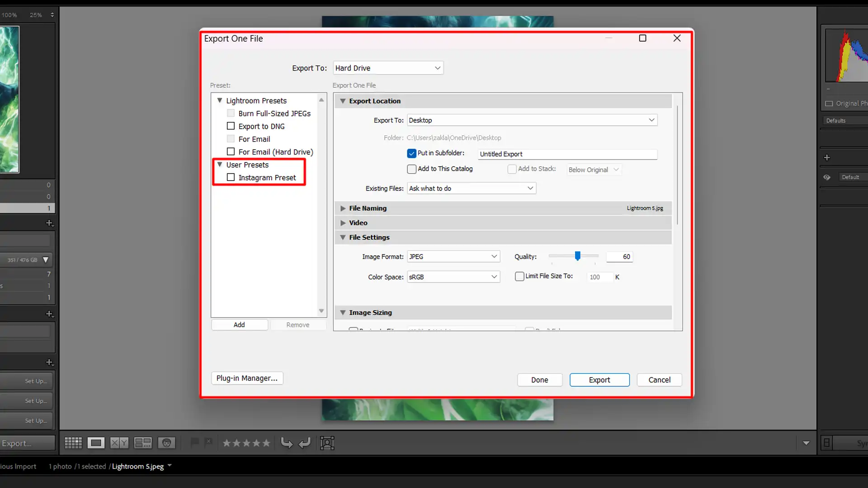The width and height of the screenshot is (868, 488).
Task: Open Export To hard drive dropdown
Action: 387,68
